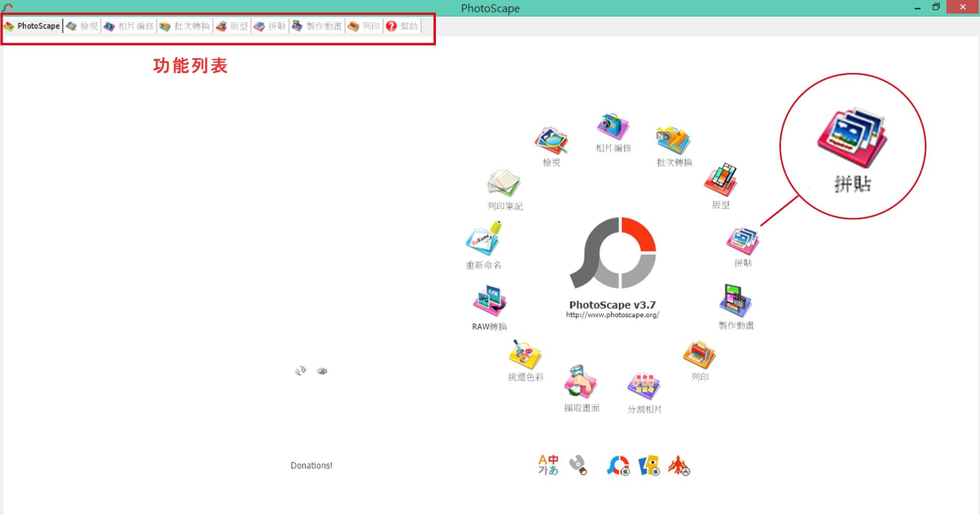This screenshot has height=515, width=980.
Task: Switch to the 版型 tab
Action: tap(232, 26)
